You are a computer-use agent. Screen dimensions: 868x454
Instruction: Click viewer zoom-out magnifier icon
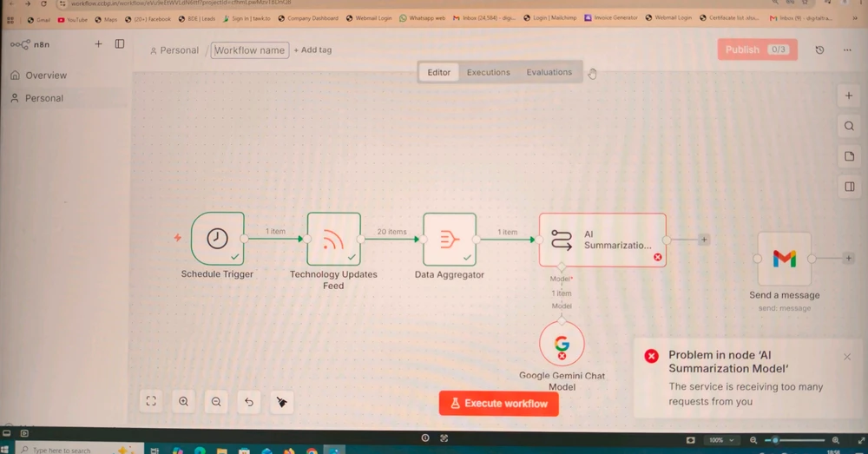(753, 440)
